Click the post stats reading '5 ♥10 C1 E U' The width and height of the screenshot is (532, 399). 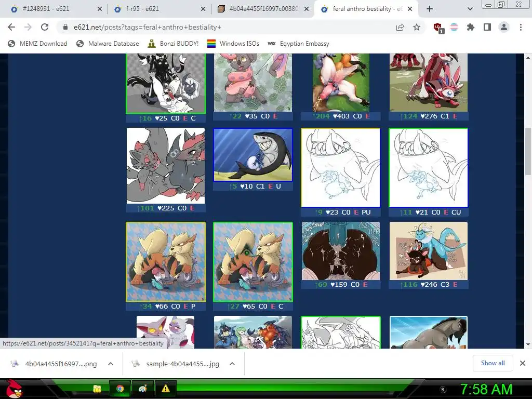(x=253, y=187)
